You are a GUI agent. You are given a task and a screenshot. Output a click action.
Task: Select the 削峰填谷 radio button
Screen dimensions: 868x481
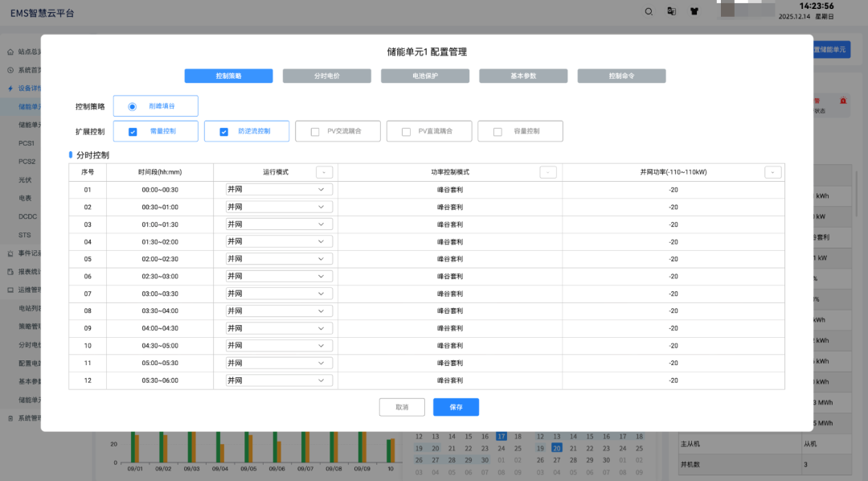point(133,106)
